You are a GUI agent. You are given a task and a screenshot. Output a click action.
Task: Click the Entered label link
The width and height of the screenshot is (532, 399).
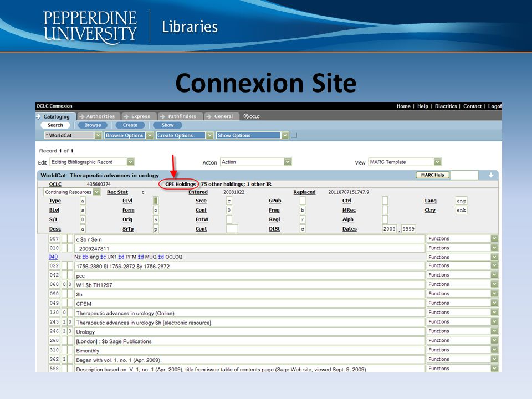click(198, 192)
